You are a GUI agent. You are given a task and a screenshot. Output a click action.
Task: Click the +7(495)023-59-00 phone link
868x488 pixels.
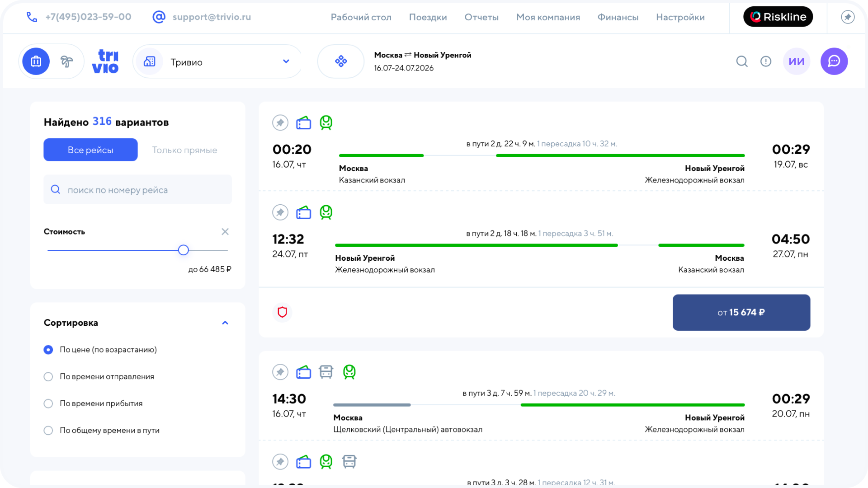coord(89,17)
